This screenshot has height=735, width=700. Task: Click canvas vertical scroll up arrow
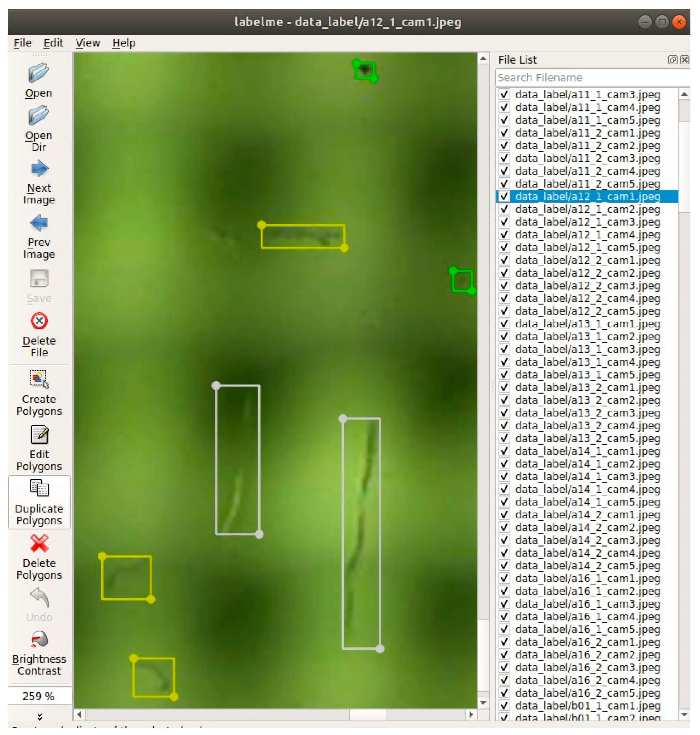tap(483, 59)
